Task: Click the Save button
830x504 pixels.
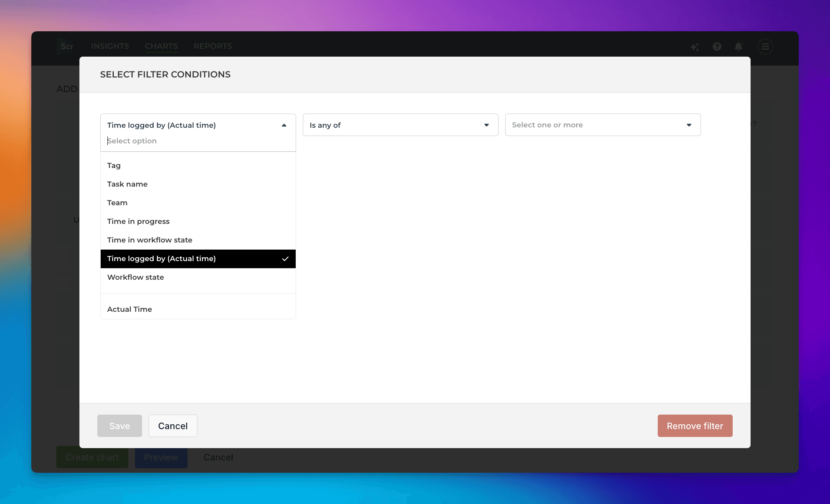Action: tap(119, 426)
